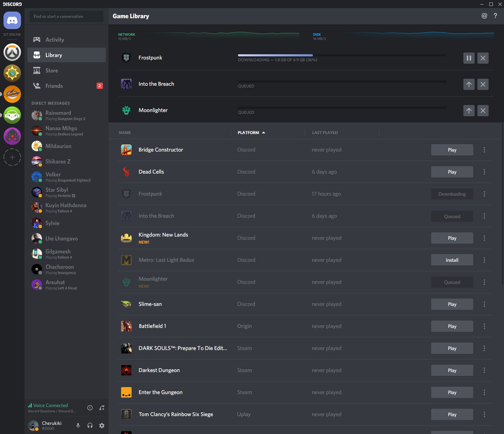504x434 pixels.
Task: Open the Discord home icon
Action: pyautogui.click(x=12, y=20)
